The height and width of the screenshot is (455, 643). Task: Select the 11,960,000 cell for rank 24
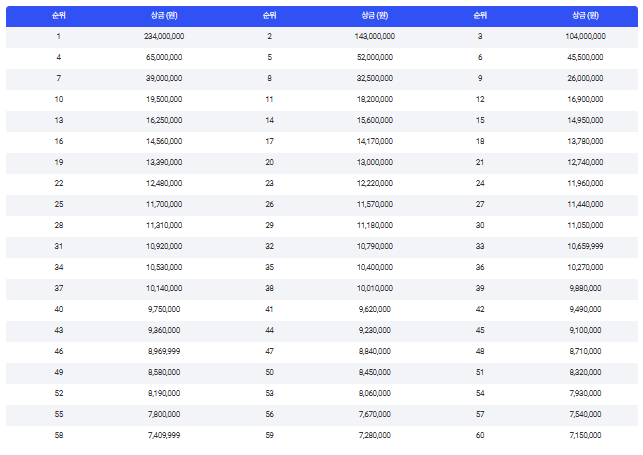click(x=586, y=183)
